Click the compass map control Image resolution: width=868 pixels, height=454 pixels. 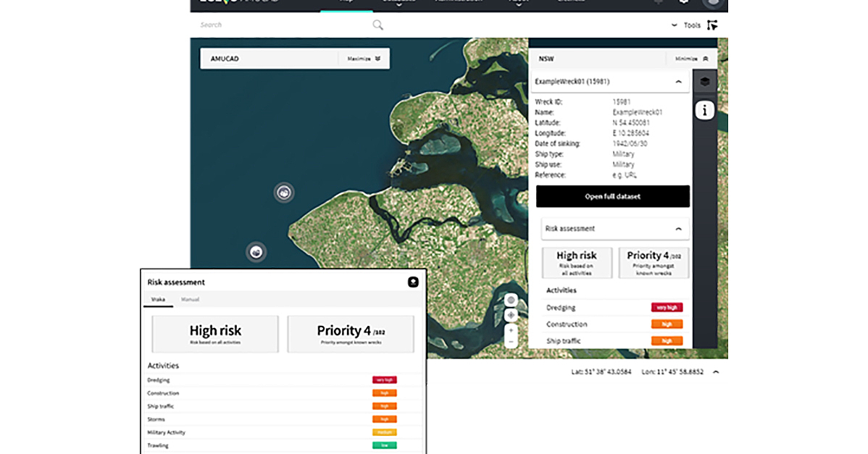511,299
